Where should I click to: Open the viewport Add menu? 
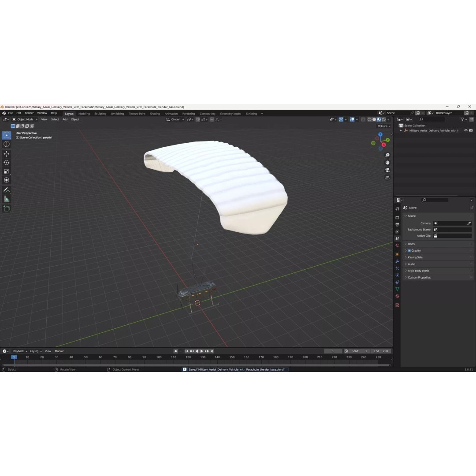(x=65, y=119)
